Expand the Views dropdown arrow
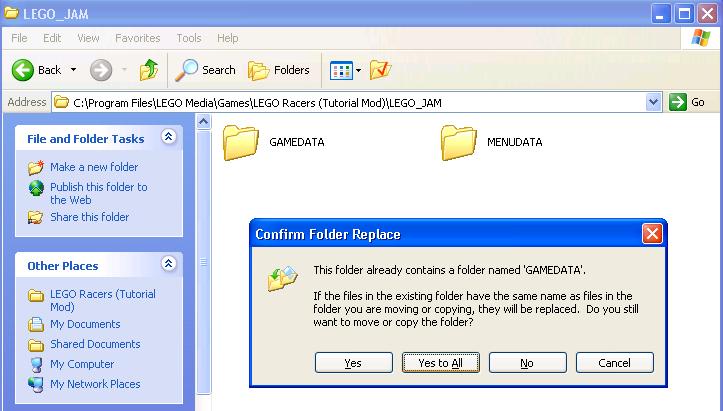 [358, 71]
